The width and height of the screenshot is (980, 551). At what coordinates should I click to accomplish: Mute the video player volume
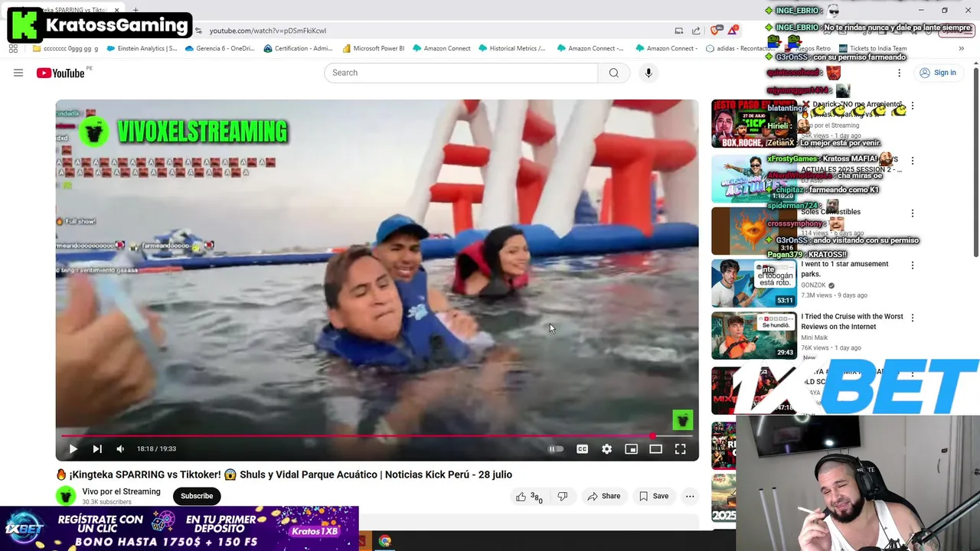(120, 449)
